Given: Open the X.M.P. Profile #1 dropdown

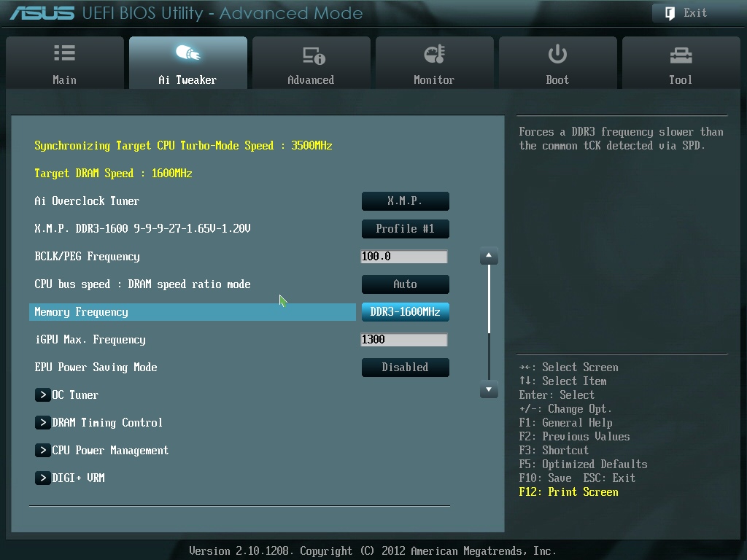Looking at the screenshot, I should pos(406,228).
